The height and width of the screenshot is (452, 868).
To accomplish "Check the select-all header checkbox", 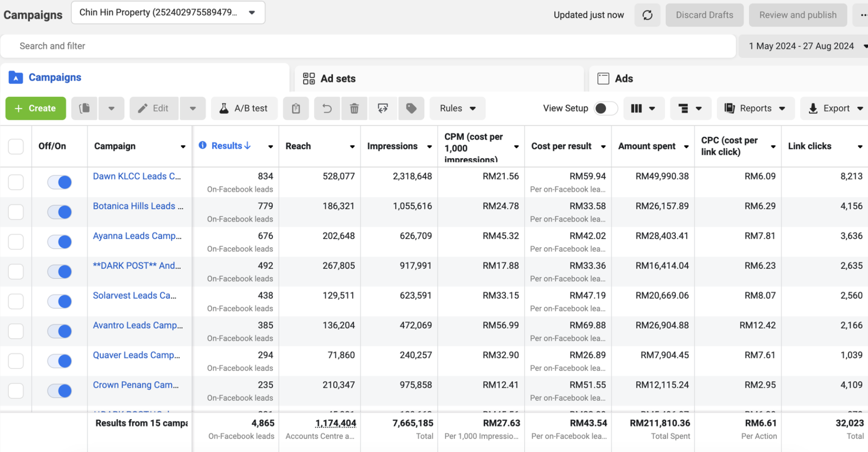I will point(16,146).
